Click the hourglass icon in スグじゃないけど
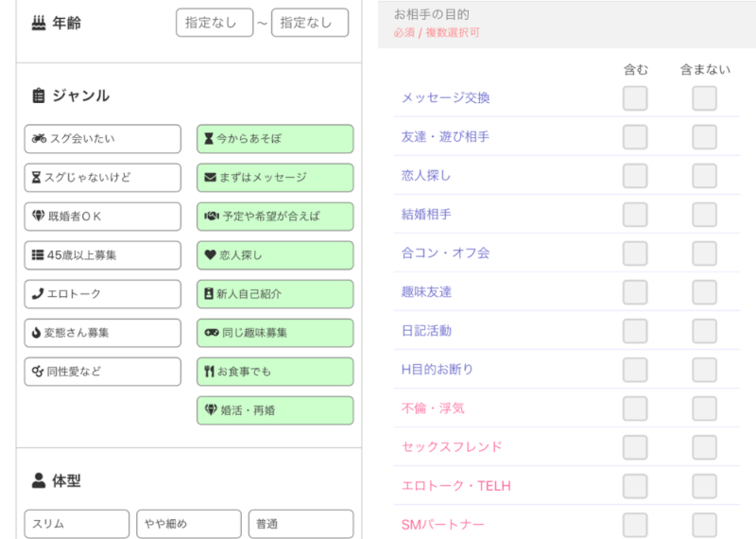Screen dimensions: 756x539 coord(36,178)
